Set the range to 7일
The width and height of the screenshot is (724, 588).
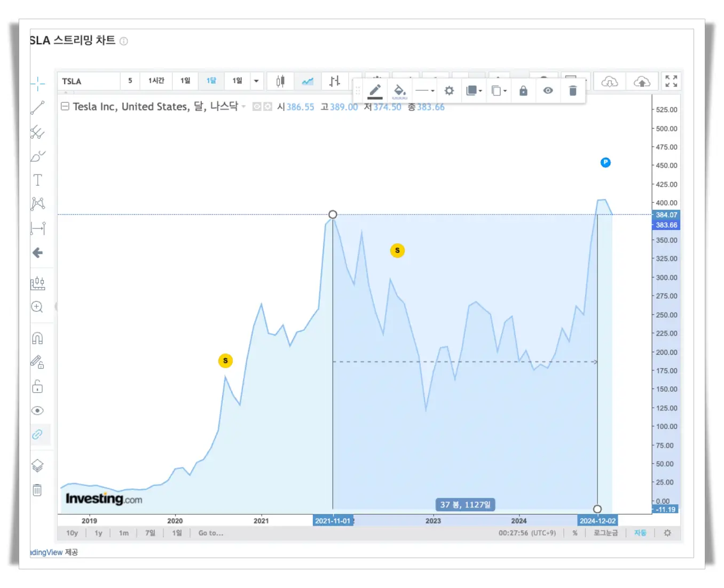point(150,533)
